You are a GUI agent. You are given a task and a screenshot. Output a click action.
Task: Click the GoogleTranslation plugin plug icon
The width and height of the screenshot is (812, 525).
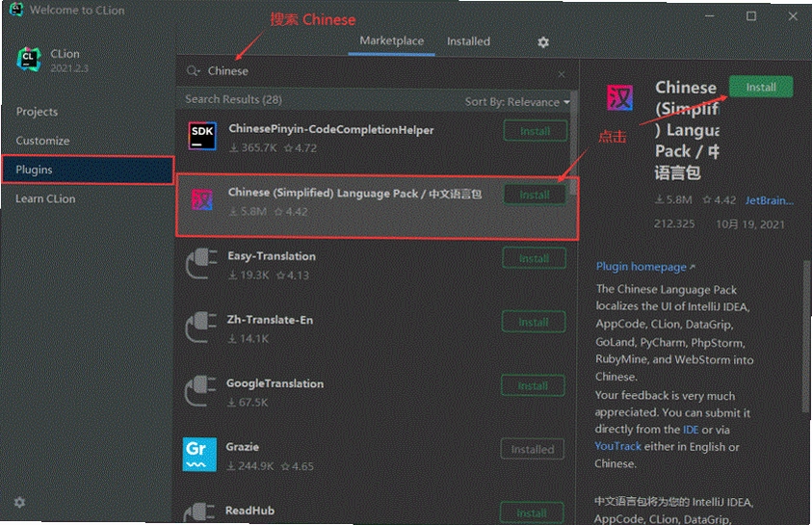[x=200, y=391]
